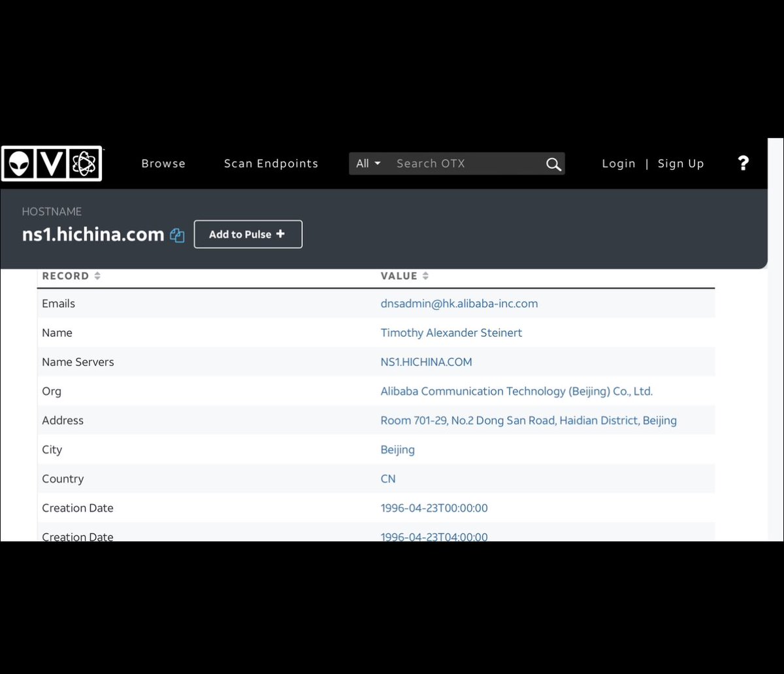The image size is (784, 674).
Task: Click the Sign Up link
Action: point(681,163)
